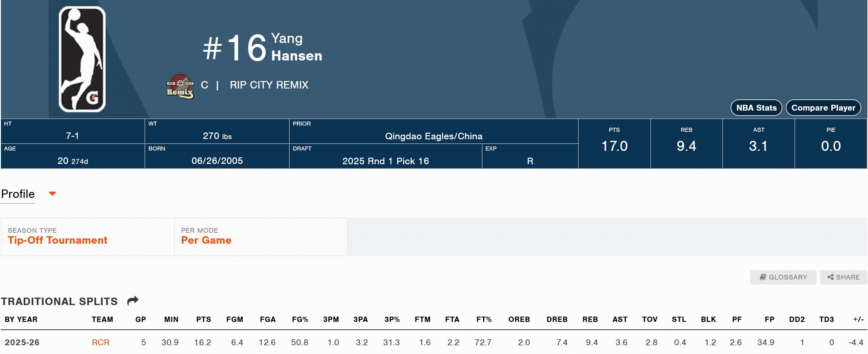Click the Traditional Splits share arrow icon
Screen dimensions: 868x354
click(133, 300)
